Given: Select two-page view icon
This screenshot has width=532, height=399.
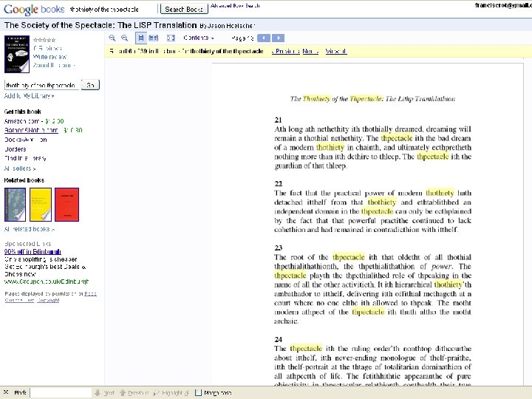Looking at the screenshot, I should click(x=154, y=38).
